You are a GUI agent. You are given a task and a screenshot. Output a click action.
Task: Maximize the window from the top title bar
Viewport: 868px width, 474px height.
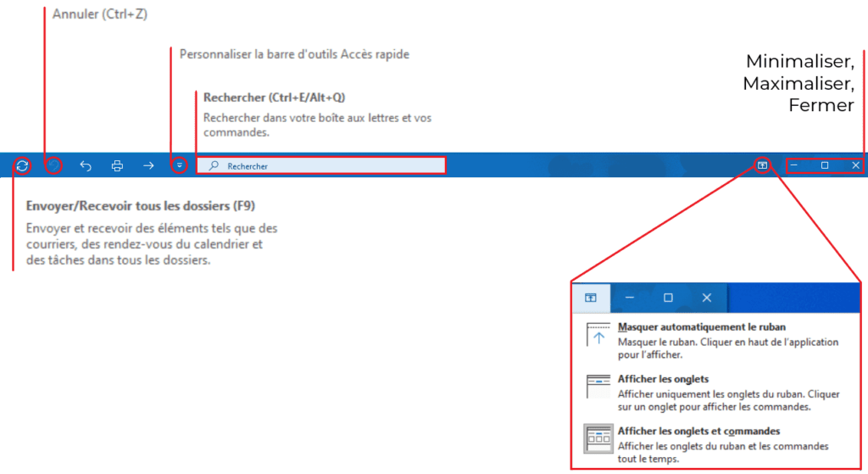tap(825, 165)
